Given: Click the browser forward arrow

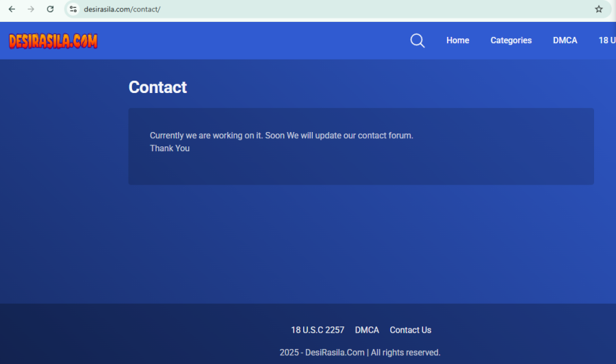Looking at the screenshot, I should 31,9.
